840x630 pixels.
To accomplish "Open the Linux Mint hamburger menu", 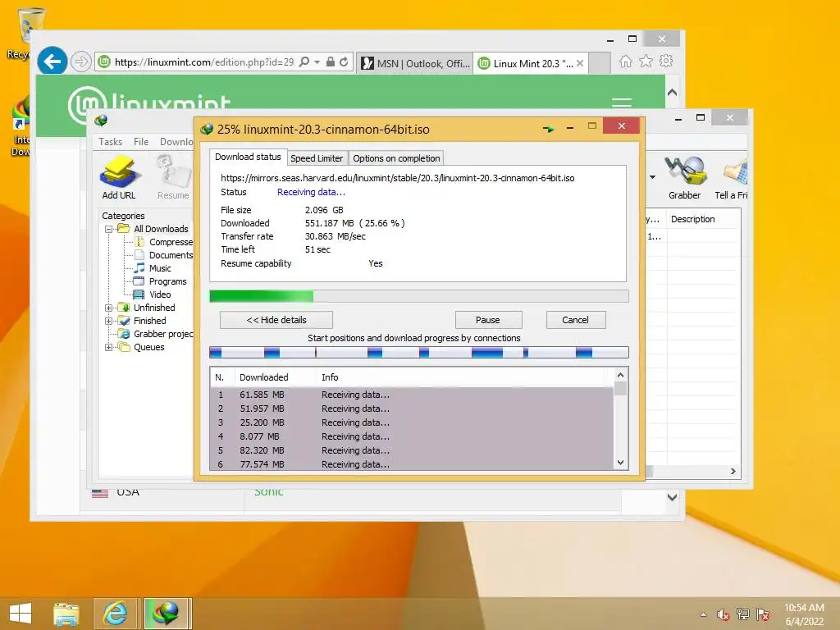I will [x=622, y=102].
